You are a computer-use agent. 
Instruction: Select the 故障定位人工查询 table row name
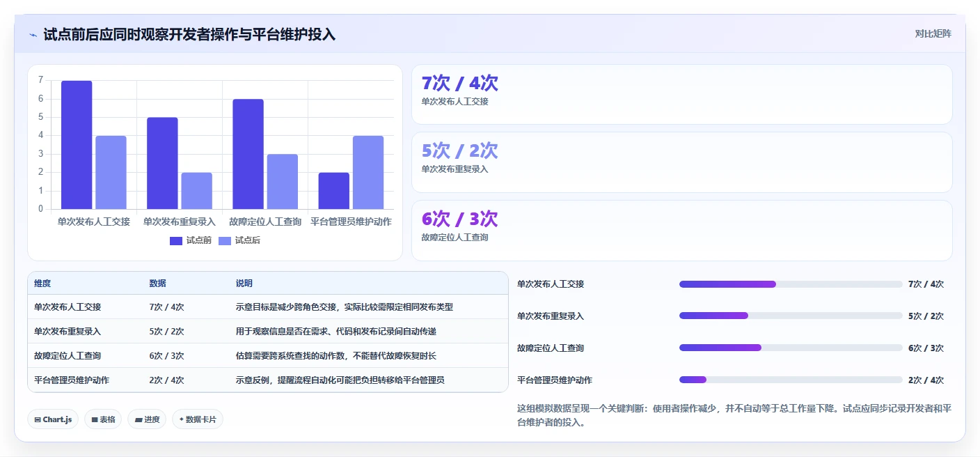[x=68, y=356]
